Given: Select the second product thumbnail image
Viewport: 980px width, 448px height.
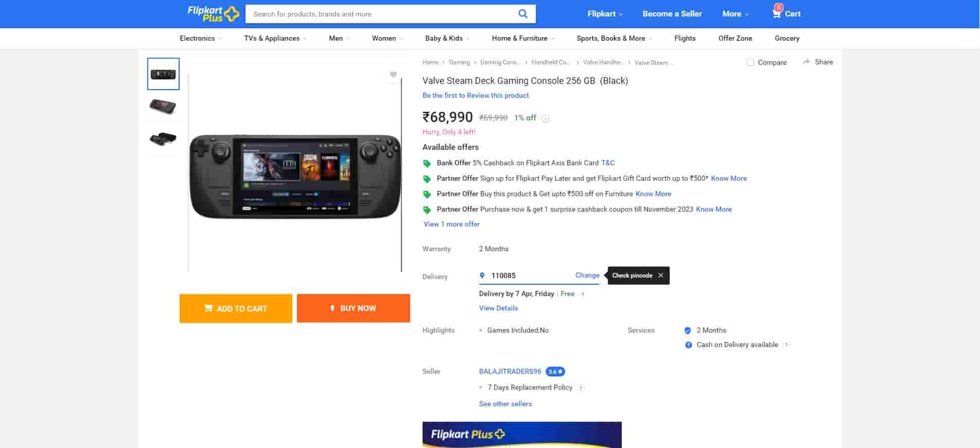Looking at the screenshot, I should click(163, 106).
